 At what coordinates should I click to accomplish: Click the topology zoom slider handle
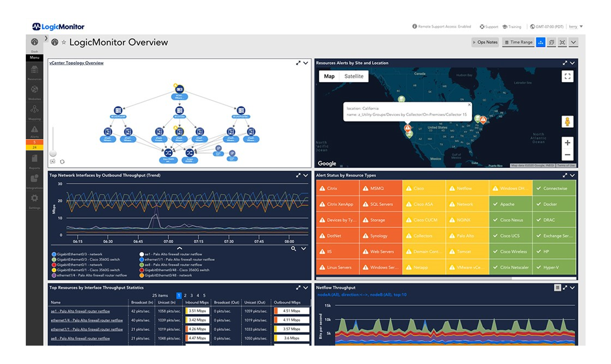[53, 153]
